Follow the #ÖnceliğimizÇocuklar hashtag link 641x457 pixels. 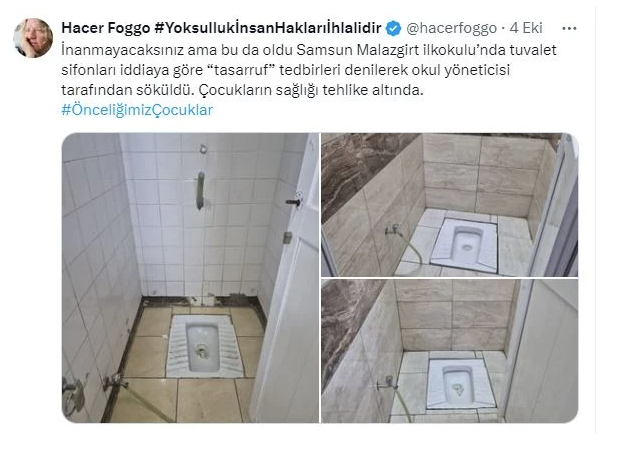point(137,110)
